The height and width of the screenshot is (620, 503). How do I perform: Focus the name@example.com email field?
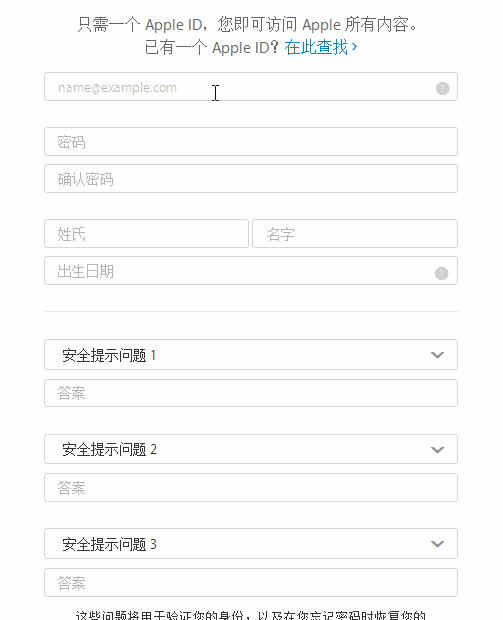click(251, 87)
